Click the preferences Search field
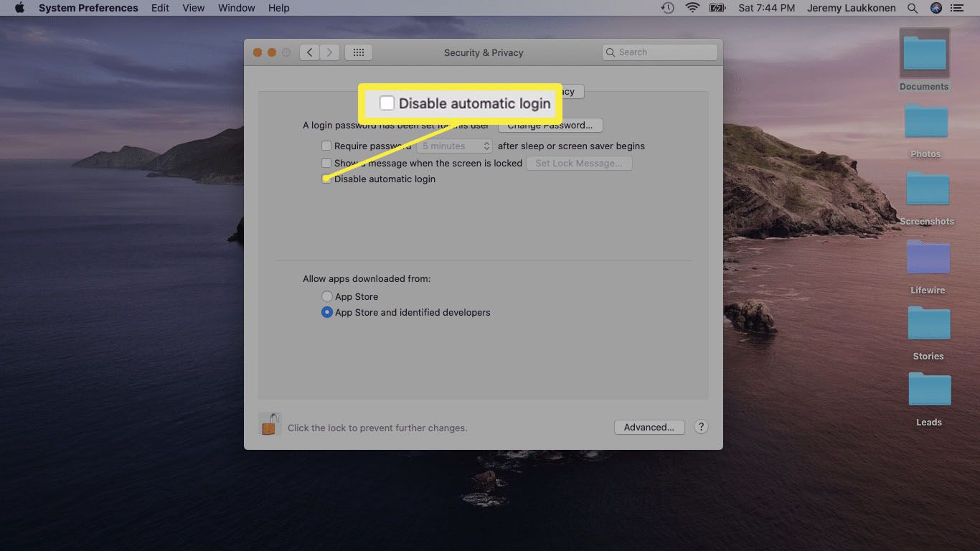Screen dimensions: 980x551 pos(660,52)
